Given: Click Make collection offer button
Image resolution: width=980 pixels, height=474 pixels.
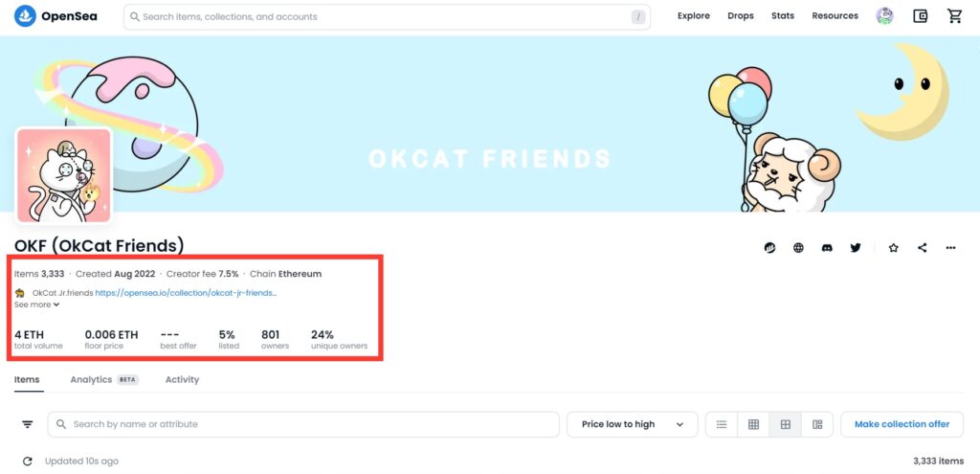Looking at the screenshot, I should pos(902,424).
